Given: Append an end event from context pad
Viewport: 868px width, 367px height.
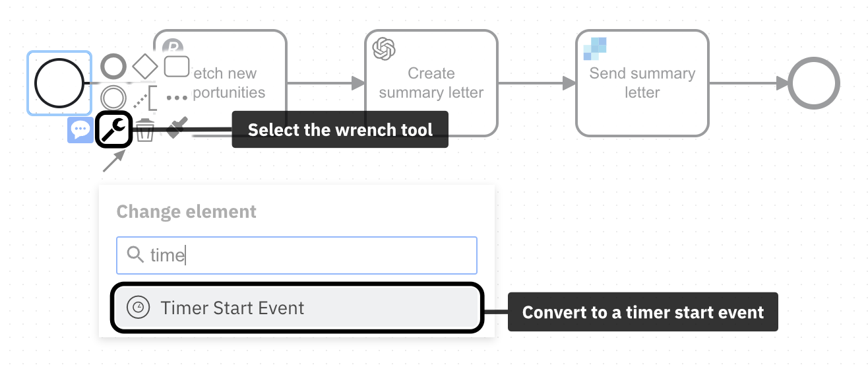Looking at the screenshot, I should 113,66.
